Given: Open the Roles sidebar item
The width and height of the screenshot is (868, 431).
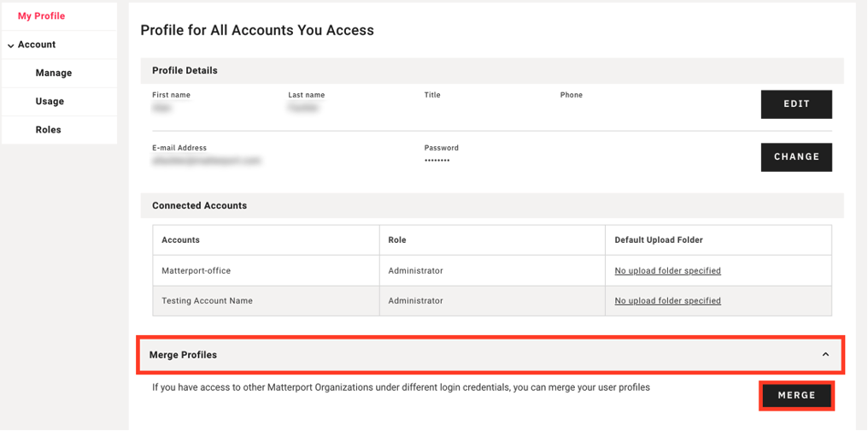Looking at the screenshot, I should click(x=49, y=130).
